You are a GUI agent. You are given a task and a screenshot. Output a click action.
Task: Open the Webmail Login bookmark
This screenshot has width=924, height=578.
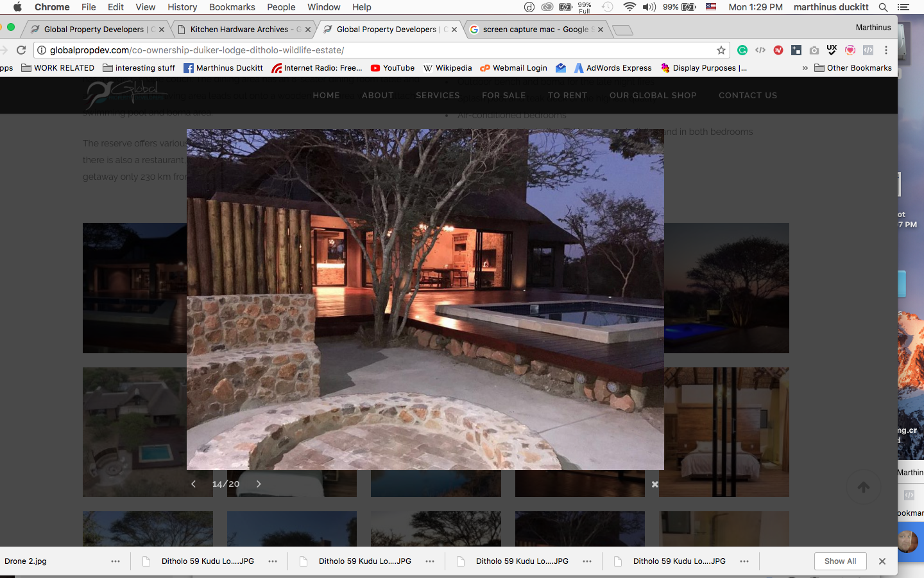[513, 68]
